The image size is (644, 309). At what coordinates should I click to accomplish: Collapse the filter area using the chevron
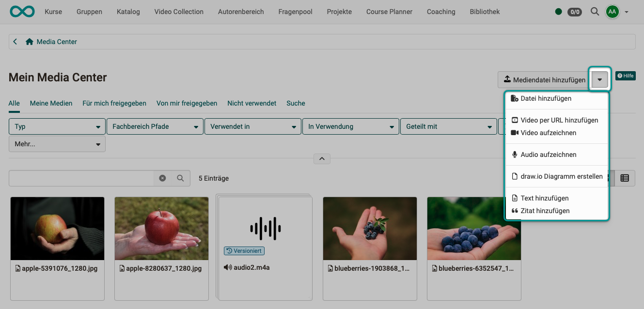point(321,158)
